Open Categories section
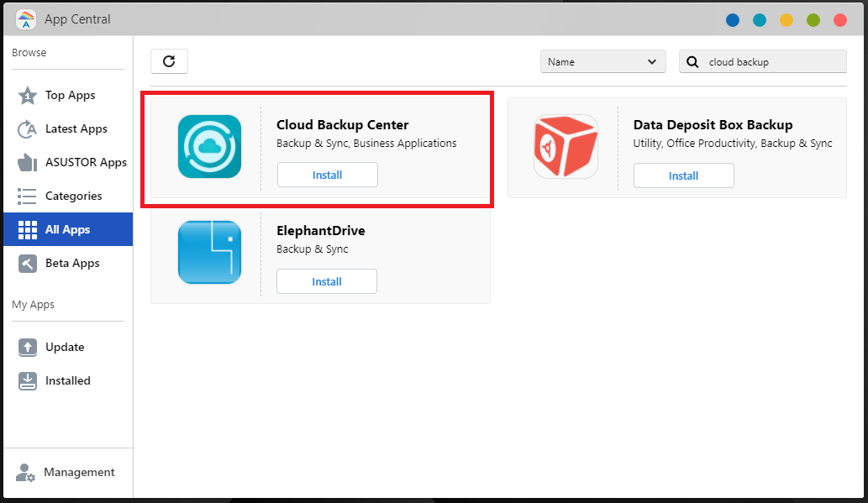This screenshot has width=868, height=503. tap(68, 196)
